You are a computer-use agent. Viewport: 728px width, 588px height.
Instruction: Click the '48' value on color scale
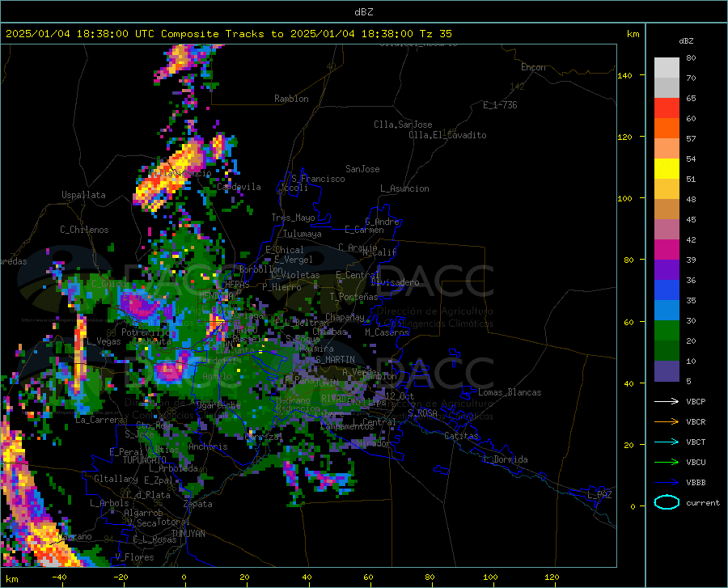coord(691,199)
